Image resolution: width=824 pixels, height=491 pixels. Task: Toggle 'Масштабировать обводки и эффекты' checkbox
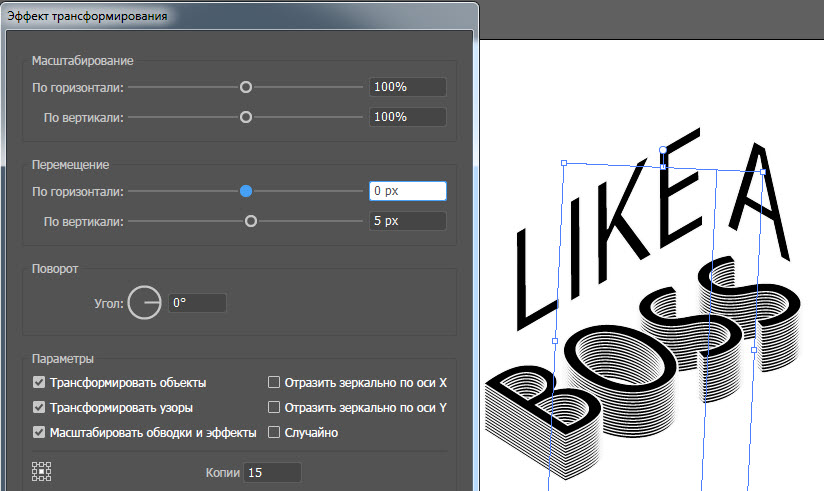39,432
